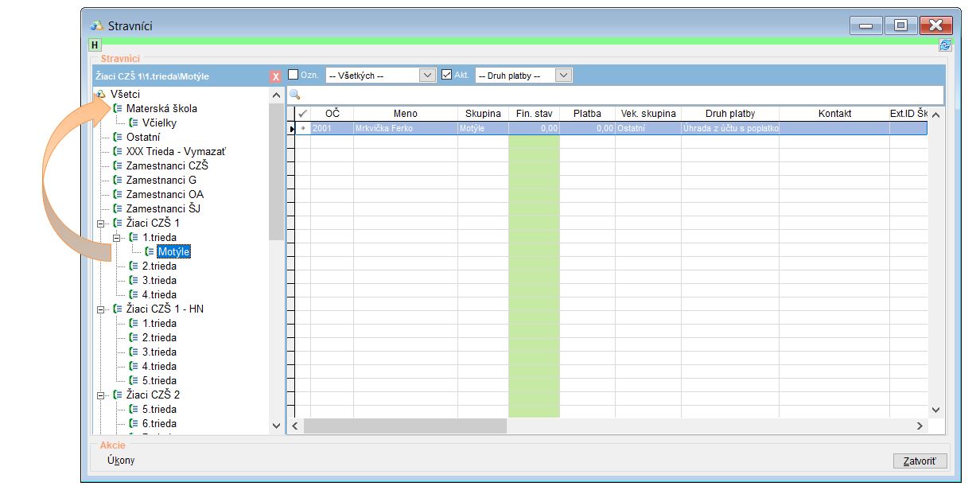The image size is (980, 490).
Task: Click the checkmark column header icon
Action: click(x=302, y=114)
